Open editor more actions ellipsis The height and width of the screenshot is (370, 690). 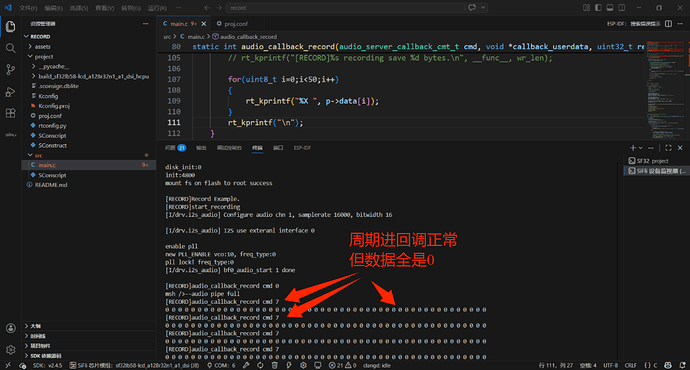(680, 23)
